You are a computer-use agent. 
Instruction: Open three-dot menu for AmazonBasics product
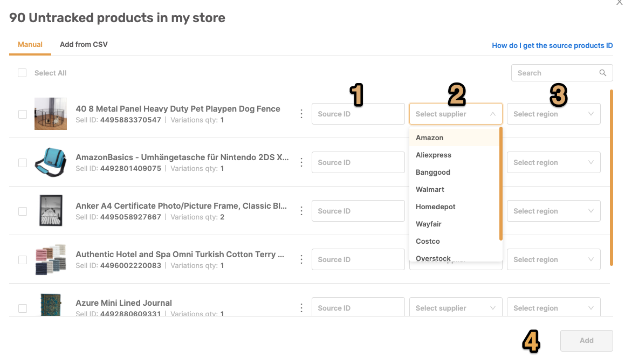301,163
